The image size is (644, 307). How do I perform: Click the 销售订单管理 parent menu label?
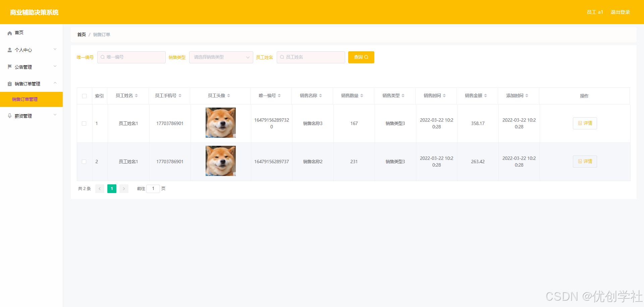click(28, 84)
